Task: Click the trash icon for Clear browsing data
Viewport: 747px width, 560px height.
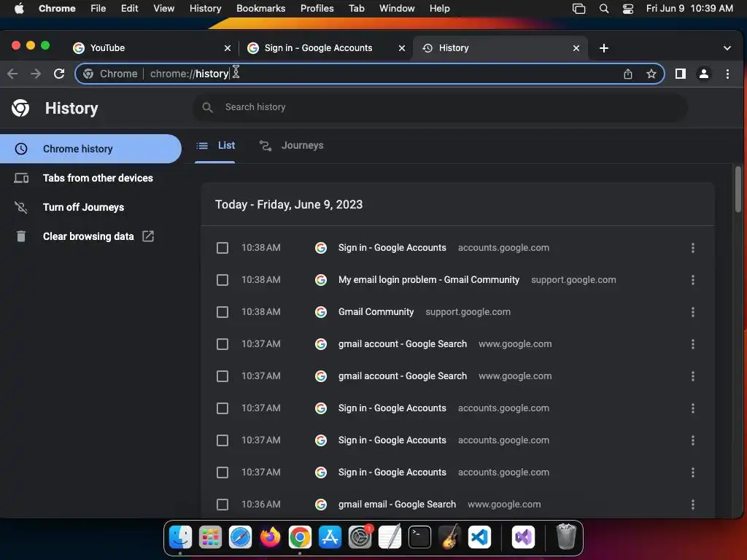Action: (21, 236)
